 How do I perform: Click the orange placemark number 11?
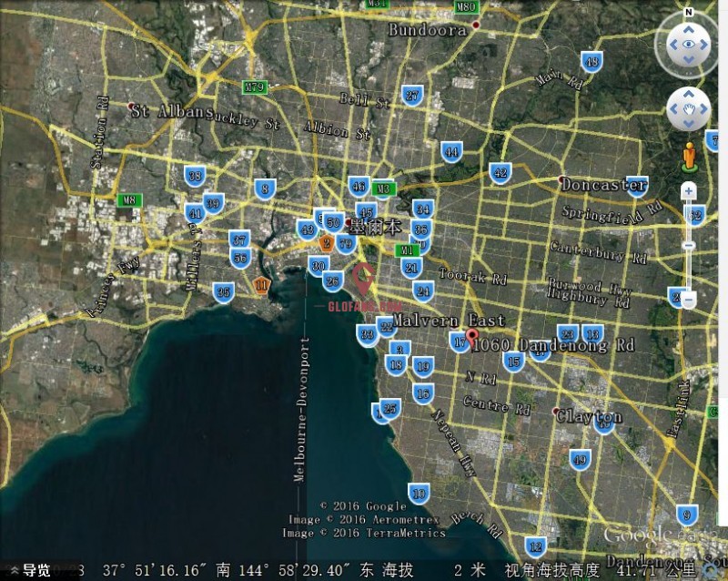[x=262, y=285]
